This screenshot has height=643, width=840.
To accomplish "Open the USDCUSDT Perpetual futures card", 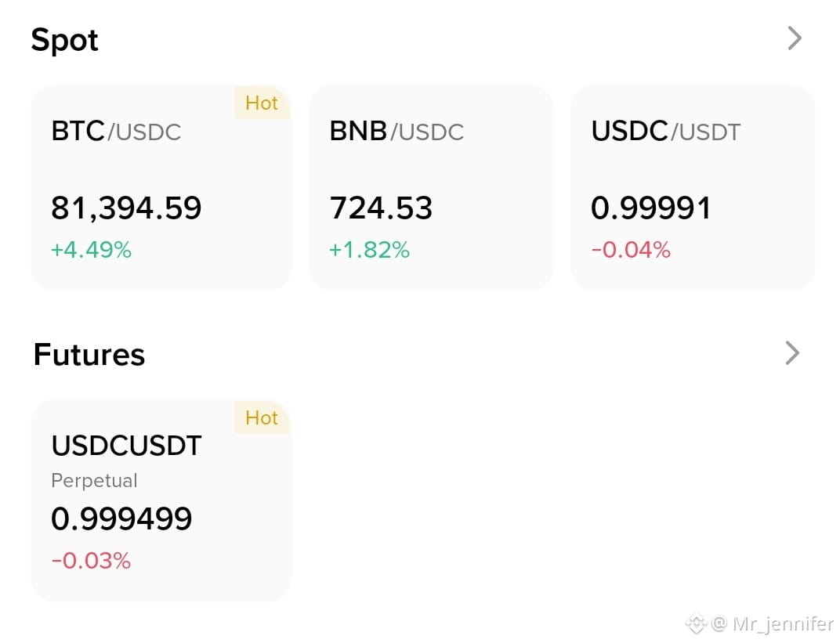I will (161, 500).
